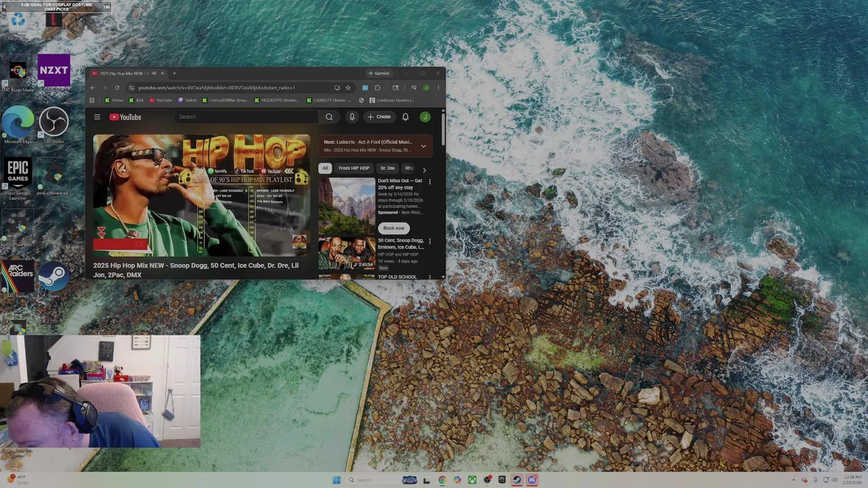
Task: Select the All filter chip
Action: [x=325, y=168]
